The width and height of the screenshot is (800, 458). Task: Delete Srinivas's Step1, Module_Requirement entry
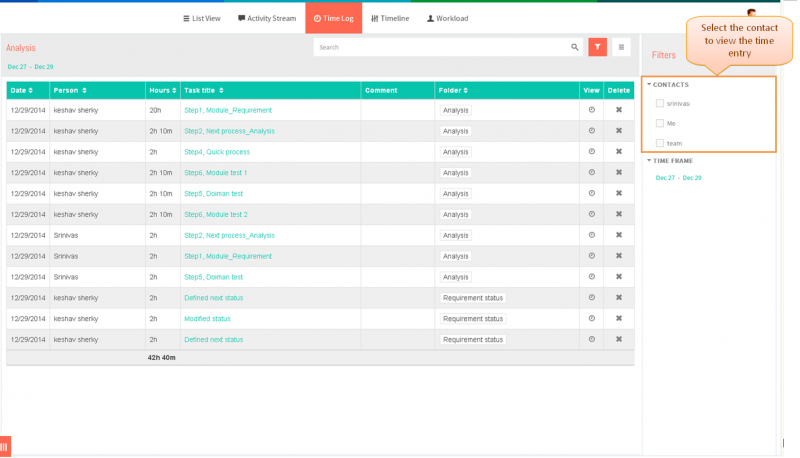pos(619,256)
